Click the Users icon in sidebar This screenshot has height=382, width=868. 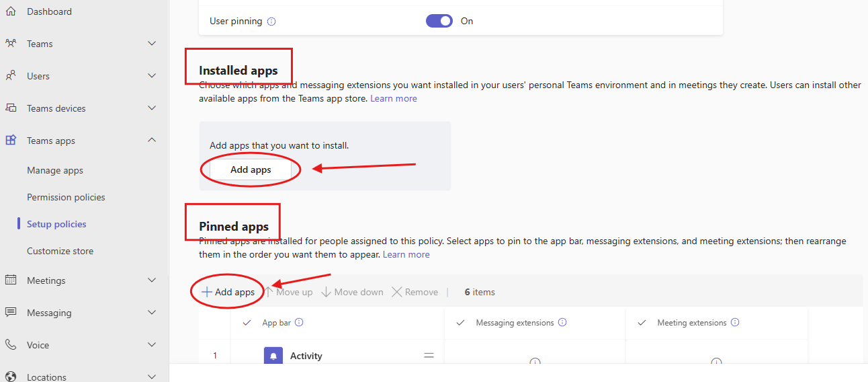(11, 76)
